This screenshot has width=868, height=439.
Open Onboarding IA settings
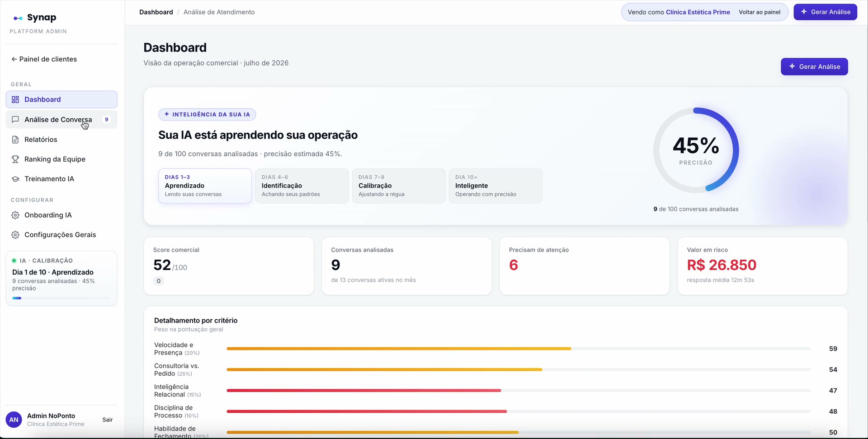61,215
